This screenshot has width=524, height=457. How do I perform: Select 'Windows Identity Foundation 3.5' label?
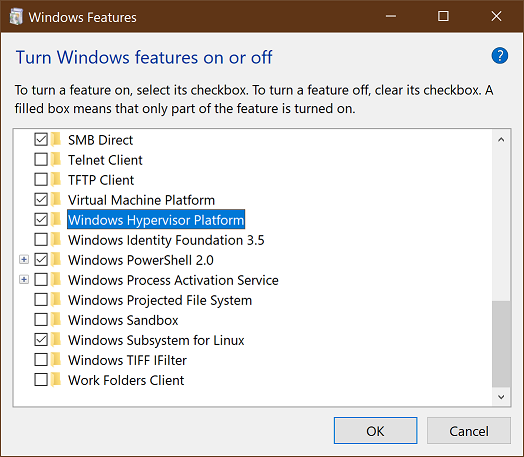point(166,240)
